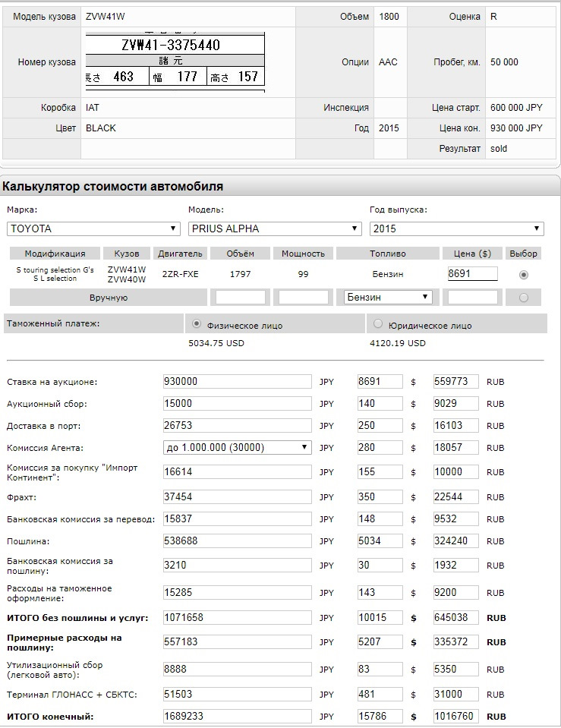Screen dimensions: 561x728
Task: Click the Расходы на таможенное оформление JPY field 15285
Action: click(x=238, y=592)
